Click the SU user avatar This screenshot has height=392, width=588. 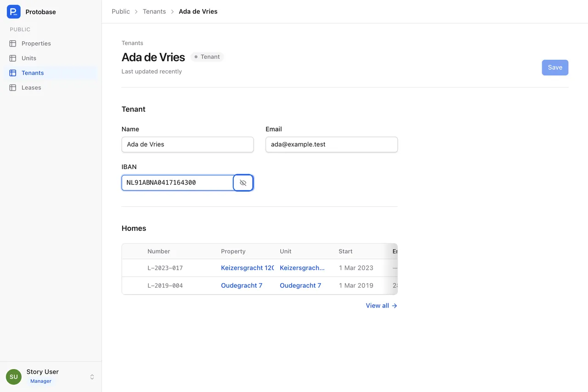14,377
